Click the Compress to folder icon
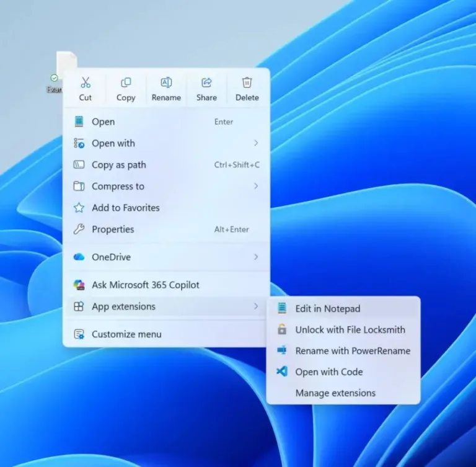 tap(79, 186)
